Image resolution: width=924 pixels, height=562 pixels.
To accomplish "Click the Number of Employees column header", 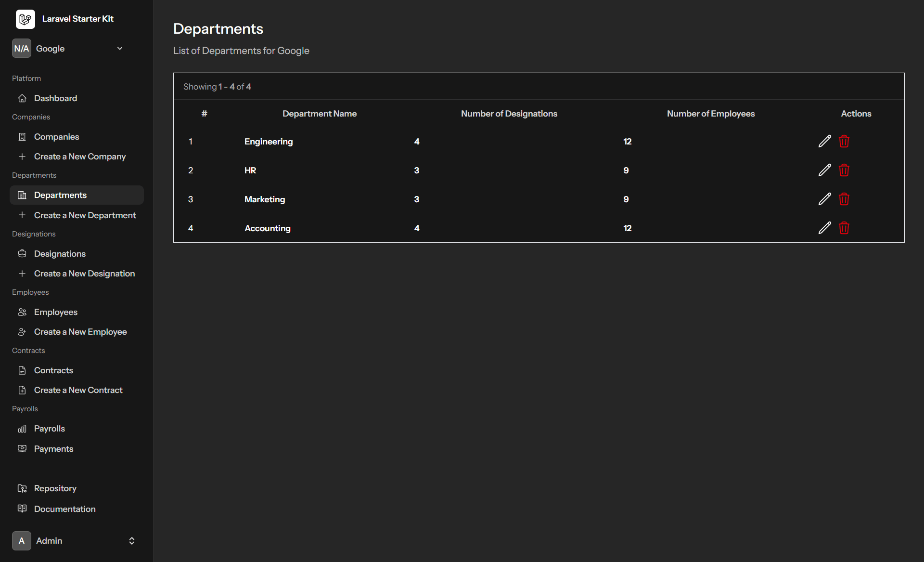I will click(711, 114).
